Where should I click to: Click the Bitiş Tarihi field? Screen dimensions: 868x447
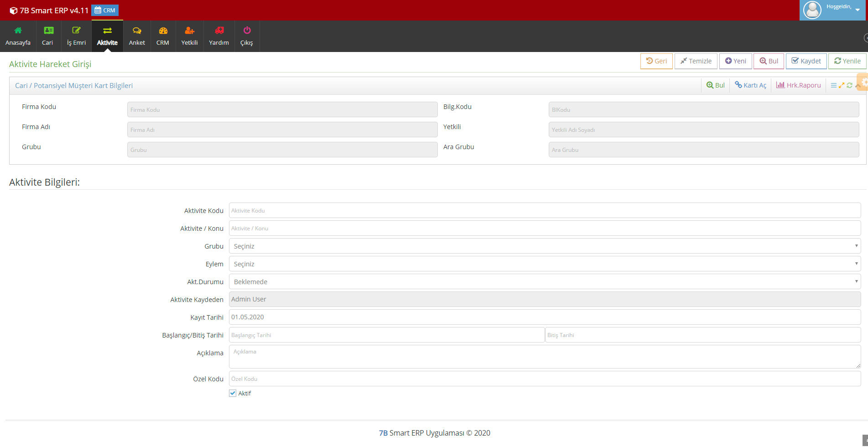703,335
